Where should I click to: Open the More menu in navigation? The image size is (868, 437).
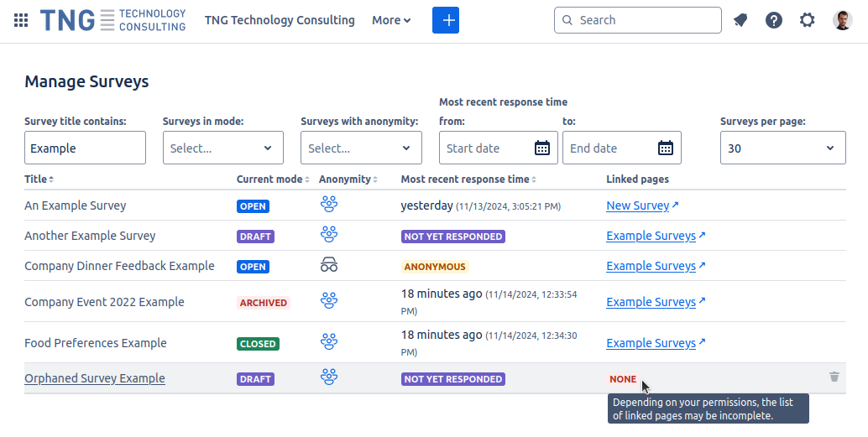point(391,20)
